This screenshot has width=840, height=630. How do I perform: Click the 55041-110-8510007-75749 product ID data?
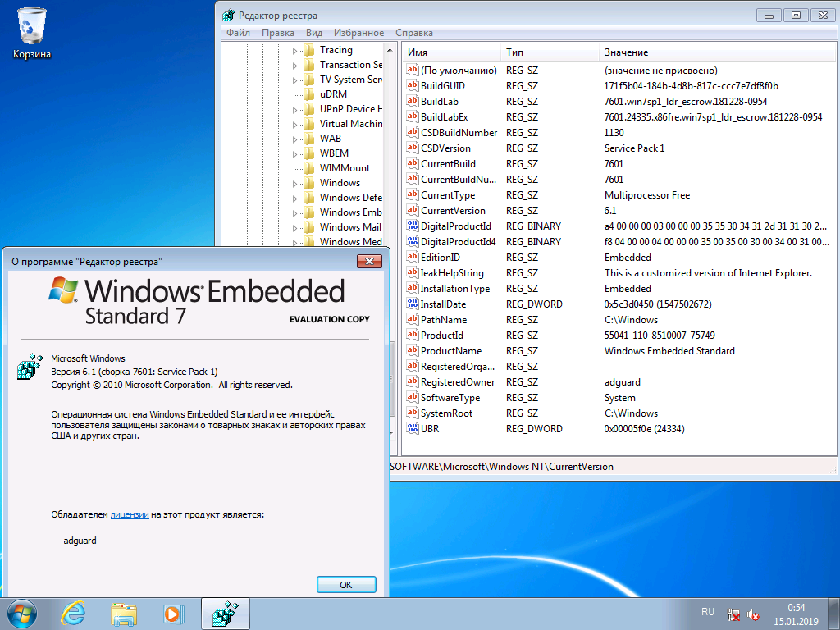coord(660,336)
